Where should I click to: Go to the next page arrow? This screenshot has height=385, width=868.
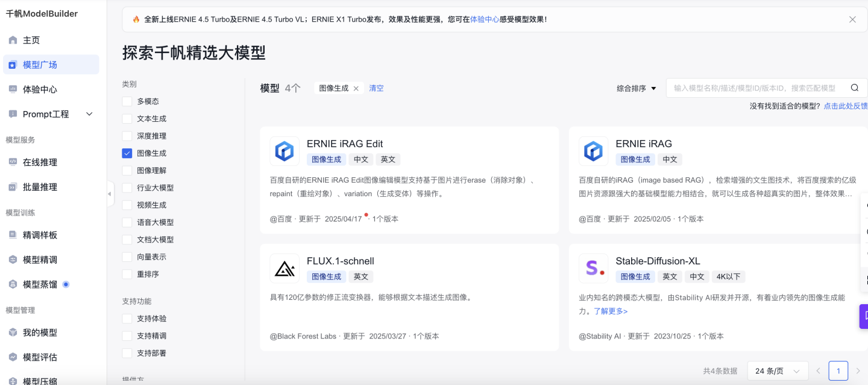(858, 371)
